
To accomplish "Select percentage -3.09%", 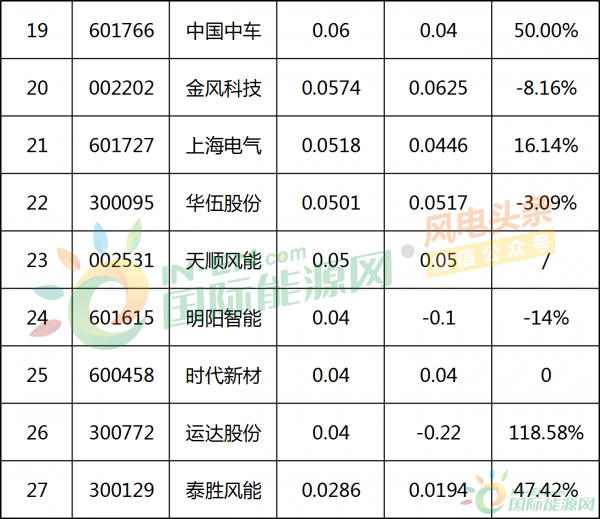I will click(546, 203).
